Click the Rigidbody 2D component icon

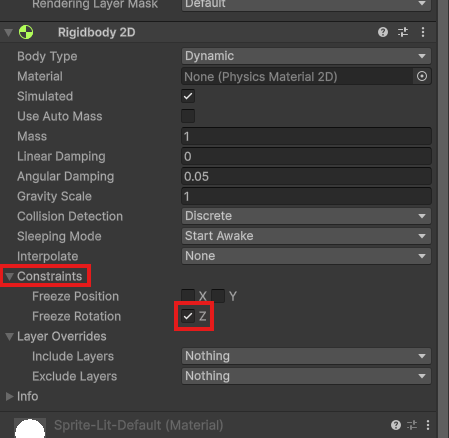point(26,32)
